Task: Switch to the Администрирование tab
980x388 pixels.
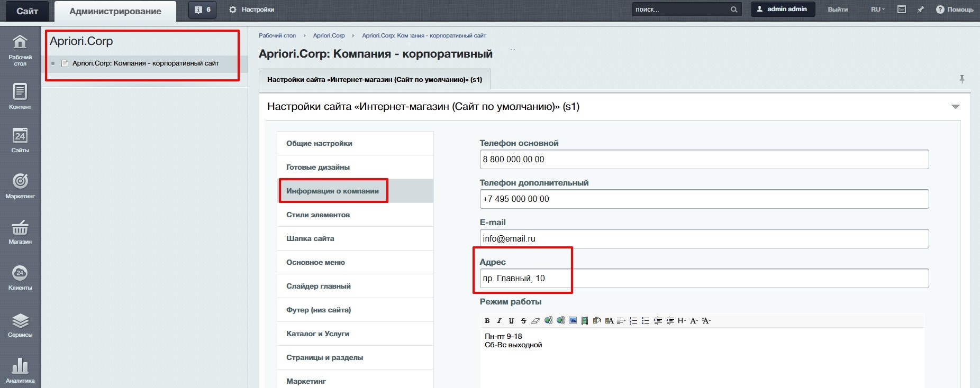Action: 115,11
